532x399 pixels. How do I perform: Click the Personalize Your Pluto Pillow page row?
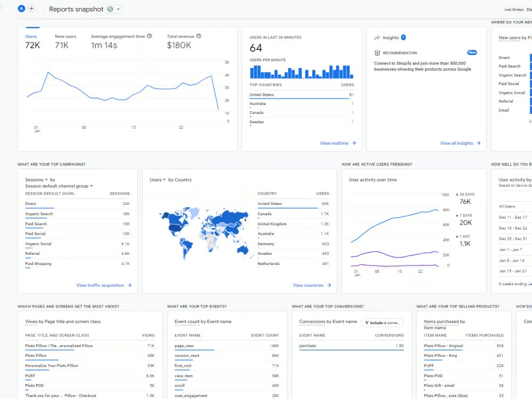pyautogui.click(x=89, y=366)
